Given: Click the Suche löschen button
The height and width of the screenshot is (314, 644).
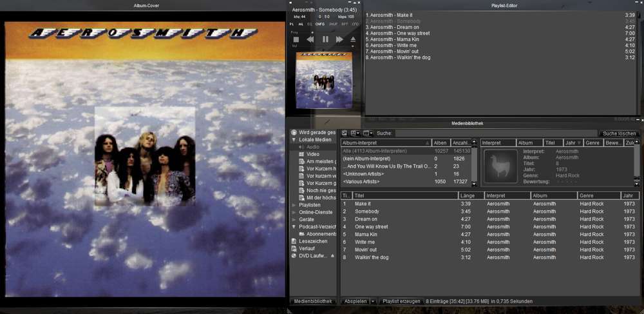Looking at the screenshot, I should (x=619, y=133).
